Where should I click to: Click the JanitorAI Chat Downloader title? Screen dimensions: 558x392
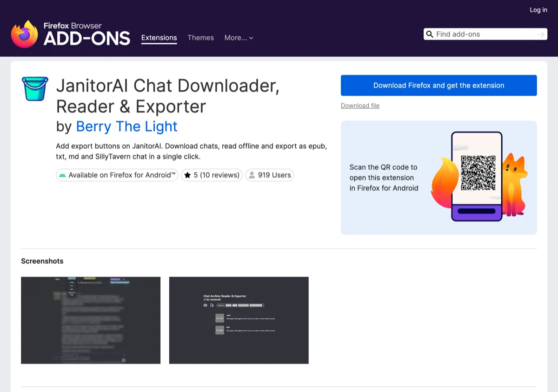pyautogui.click(x=168, y=96)
